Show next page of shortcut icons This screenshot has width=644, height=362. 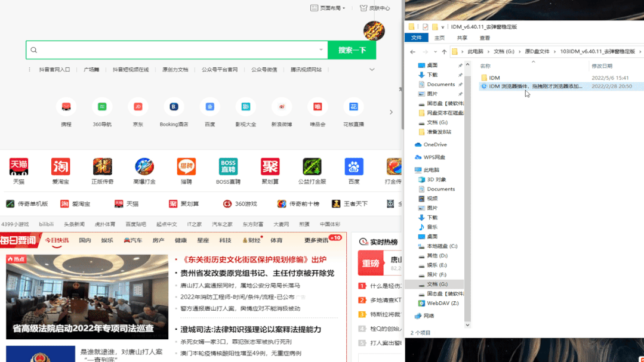pos(391,112)
